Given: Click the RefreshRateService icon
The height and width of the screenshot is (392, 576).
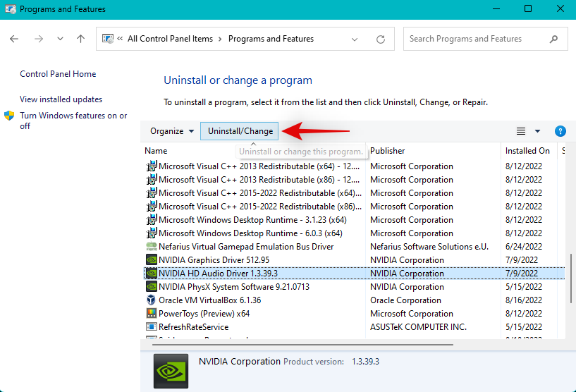Looking at the screenshot, I should (x=152, y=327).
